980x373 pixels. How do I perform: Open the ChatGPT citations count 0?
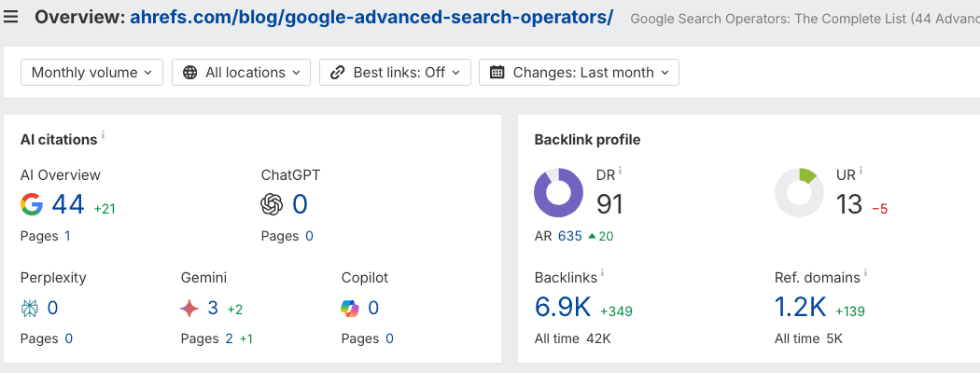click(x=300, y=204)
